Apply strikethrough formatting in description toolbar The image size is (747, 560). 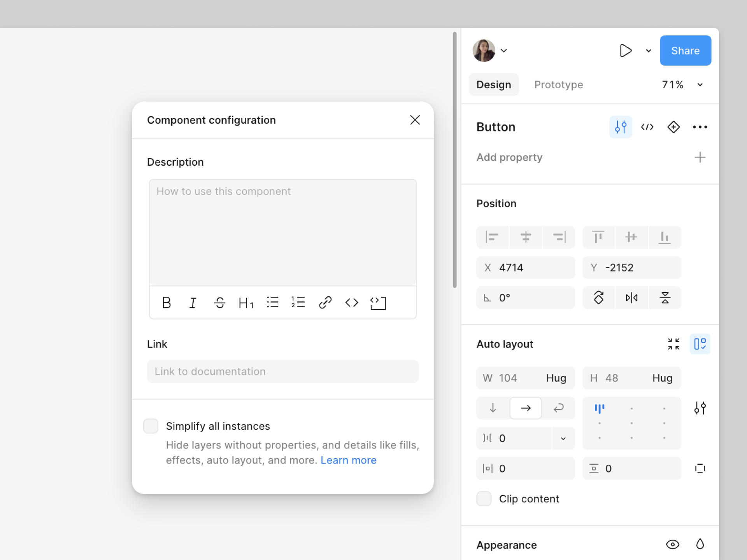(219, 303)
